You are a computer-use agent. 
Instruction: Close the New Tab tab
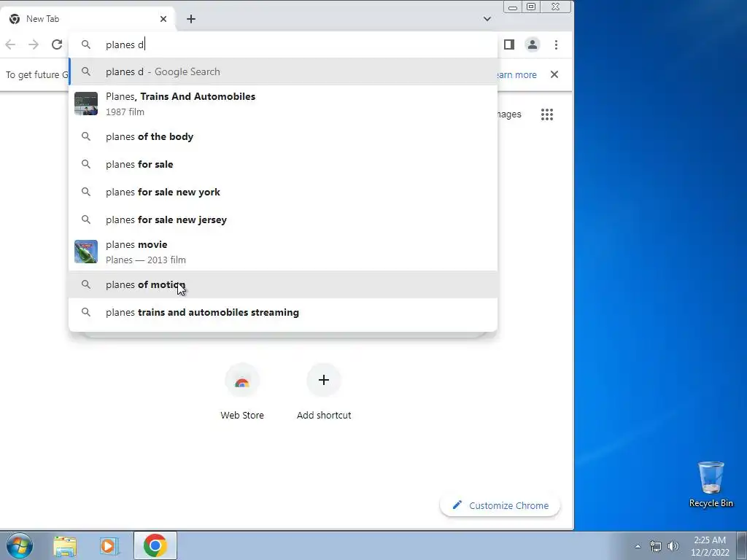(x=163, y=19)
